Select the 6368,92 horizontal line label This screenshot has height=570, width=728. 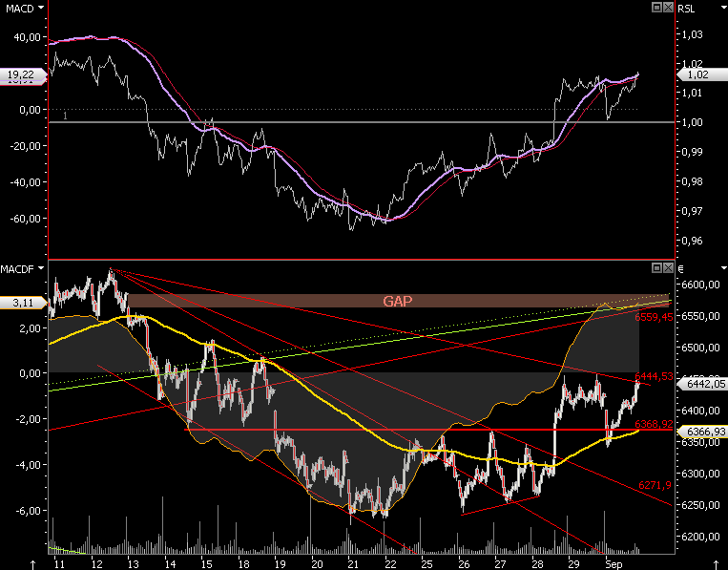tap(654, 424)
